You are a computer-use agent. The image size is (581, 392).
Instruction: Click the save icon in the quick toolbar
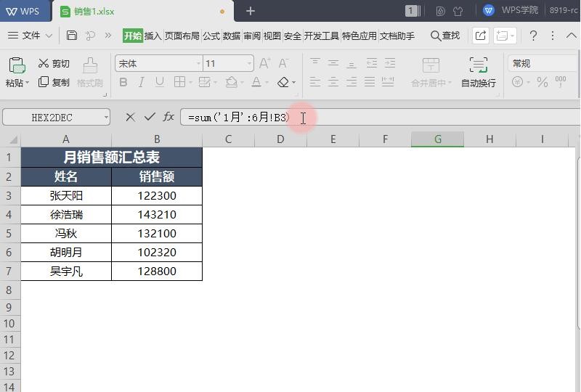[72, 36]
